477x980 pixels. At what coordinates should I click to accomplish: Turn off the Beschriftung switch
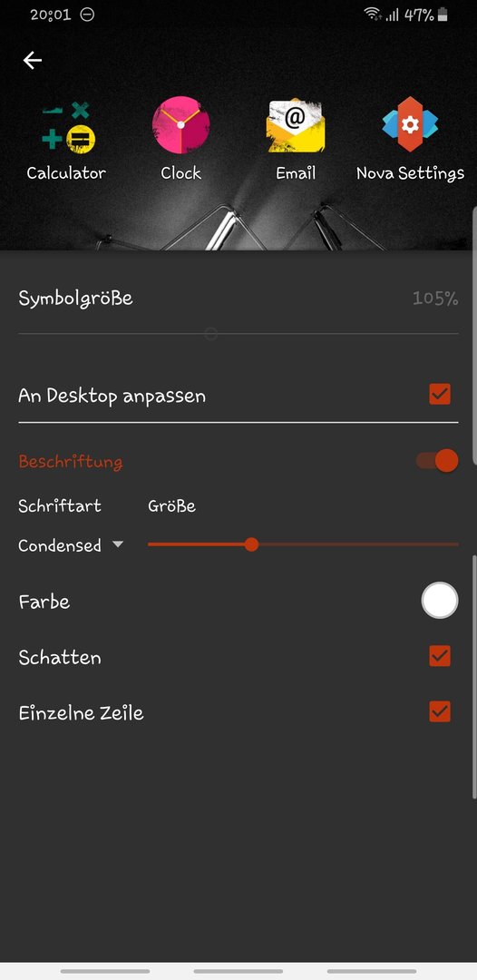click(437, 461)
